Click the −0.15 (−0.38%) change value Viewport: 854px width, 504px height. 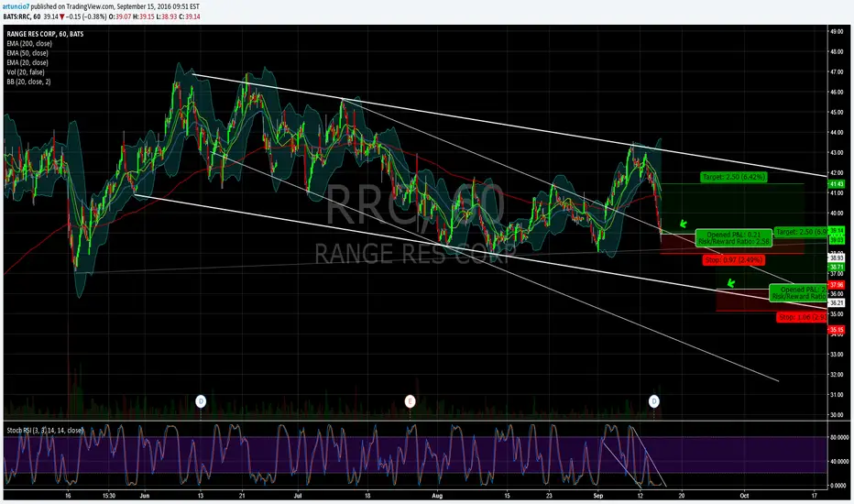tap(86, 16)
